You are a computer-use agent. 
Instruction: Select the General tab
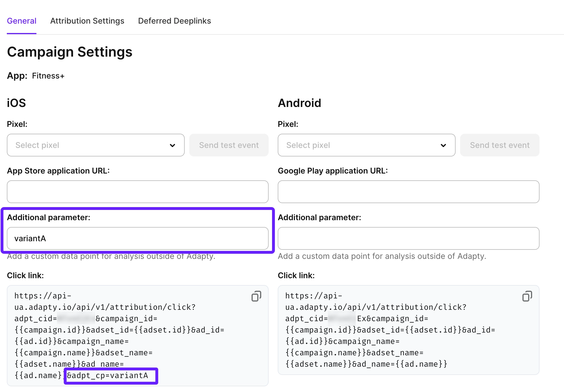click(x=22, y=21)
